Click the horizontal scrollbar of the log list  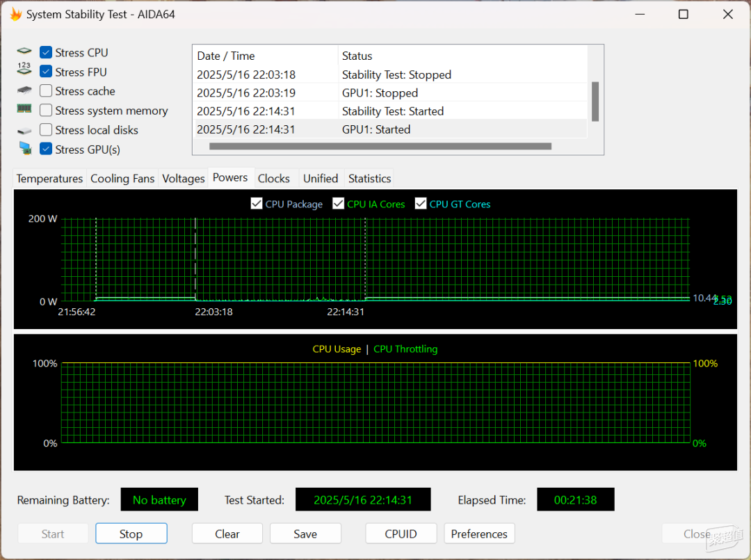[x=380, y=146]
